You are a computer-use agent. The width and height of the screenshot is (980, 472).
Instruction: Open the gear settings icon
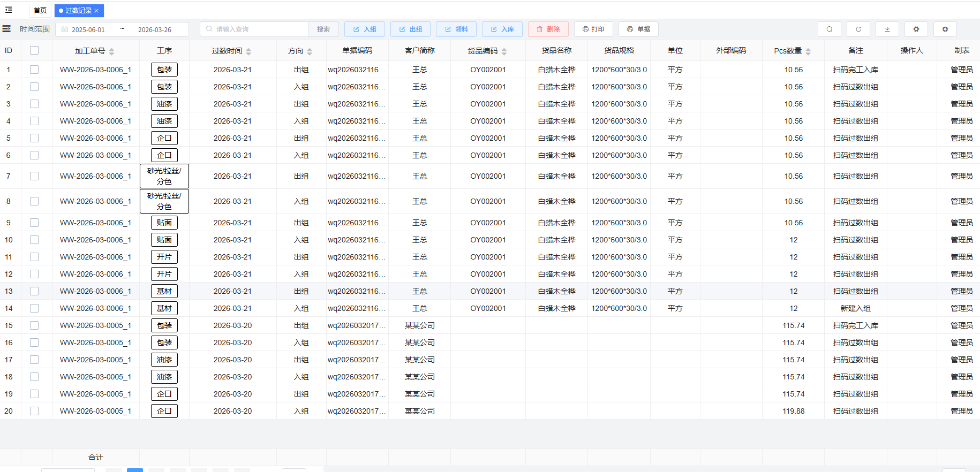click(916, 29)
